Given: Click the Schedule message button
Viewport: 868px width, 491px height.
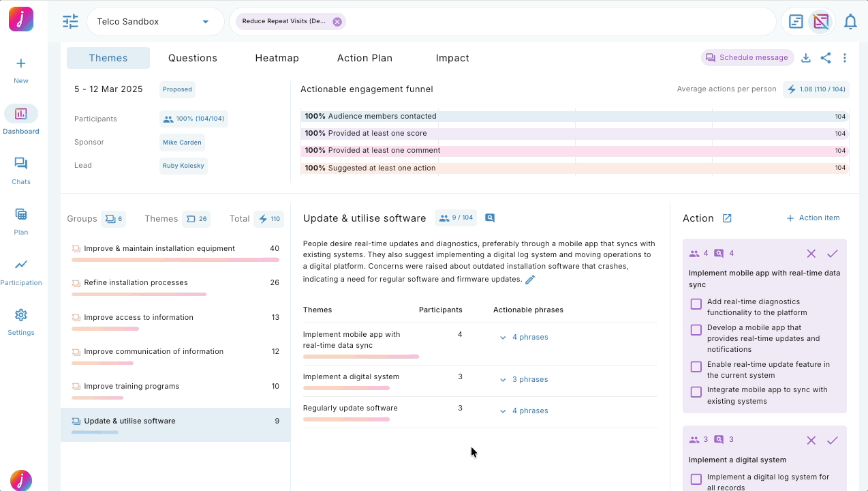Looking at the screenshot, I should pos(747,58).
